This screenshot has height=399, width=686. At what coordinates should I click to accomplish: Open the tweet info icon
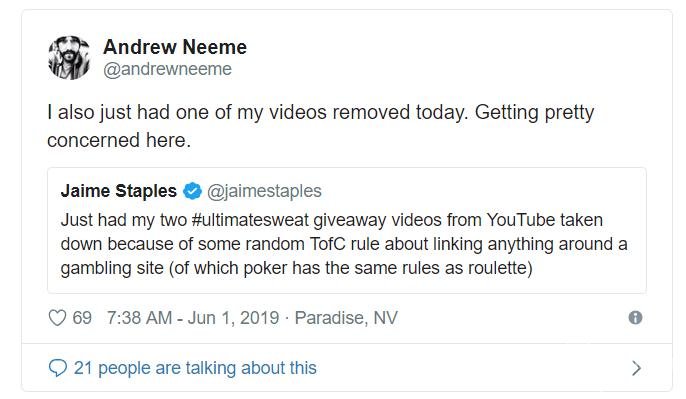point(635,318)
